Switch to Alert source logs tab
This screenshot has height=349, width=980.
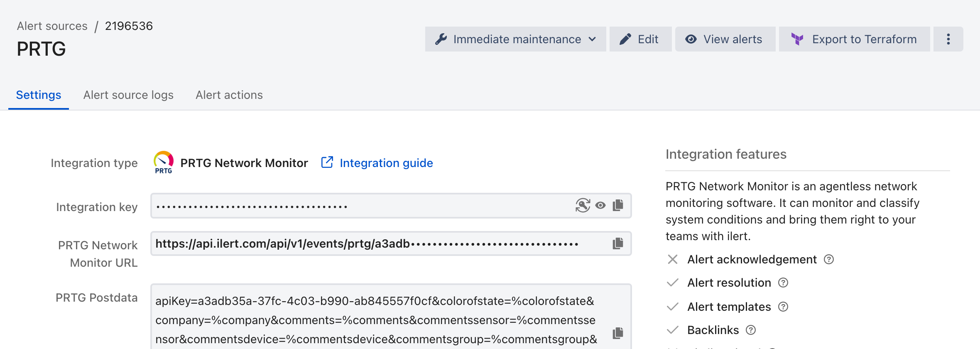(x=128, y=95)
